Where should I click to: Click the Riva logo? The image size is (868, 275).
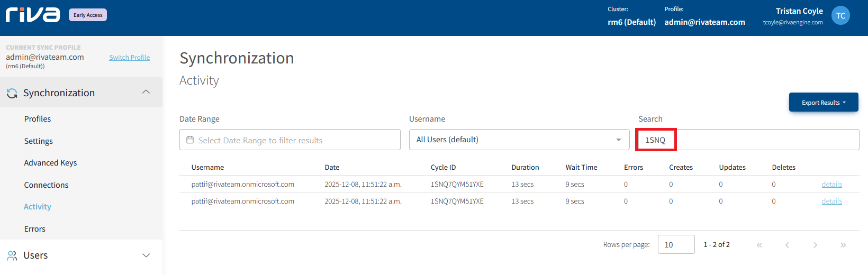tap(33, 15)
